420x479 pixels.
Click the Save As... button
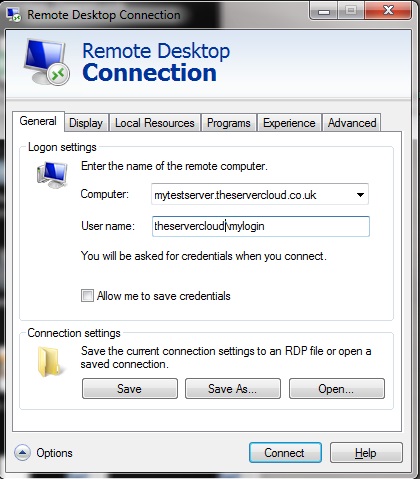[233, 389]
